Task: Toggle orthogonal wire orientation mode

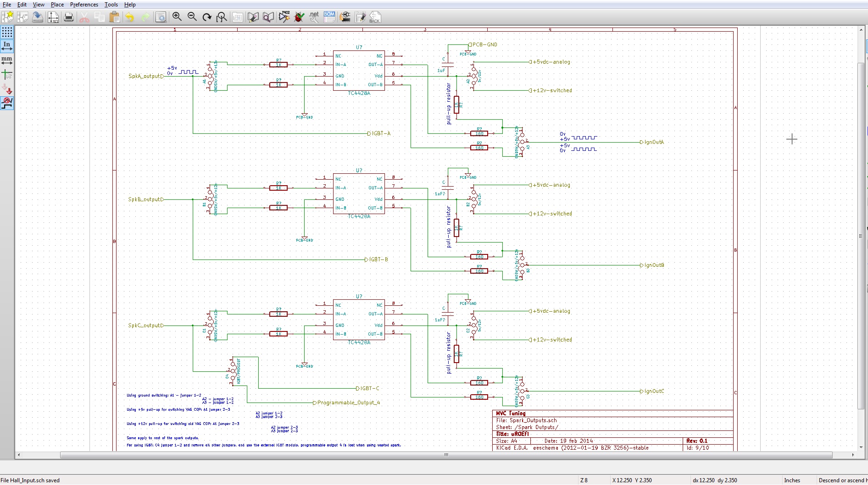Action: coord(7,103)
